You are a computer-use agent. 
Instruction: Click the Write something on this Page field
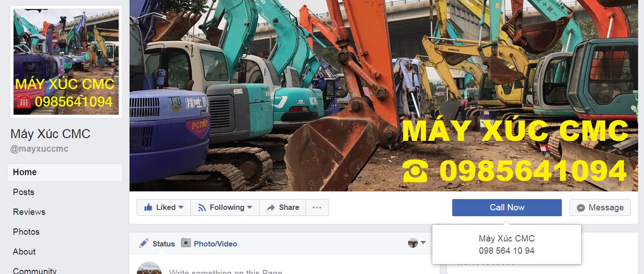226,271
